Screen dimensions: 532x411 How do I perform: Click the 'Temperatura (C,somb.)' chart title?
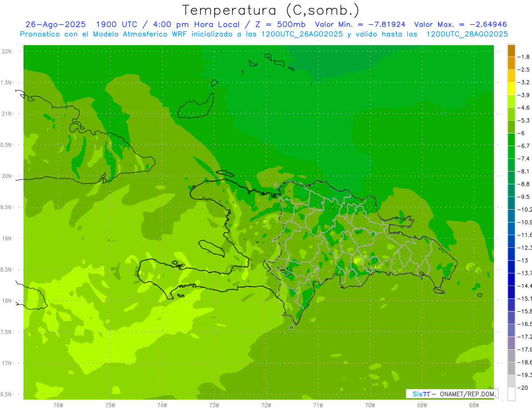click(x=271, y=11)
